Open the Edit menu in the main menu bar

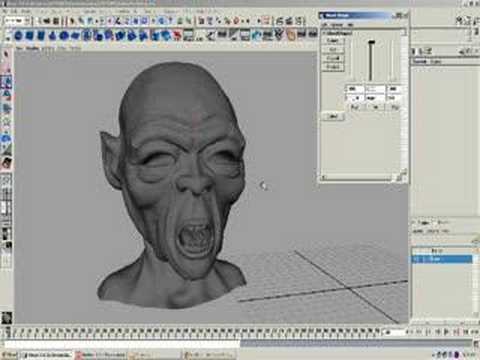15,11
